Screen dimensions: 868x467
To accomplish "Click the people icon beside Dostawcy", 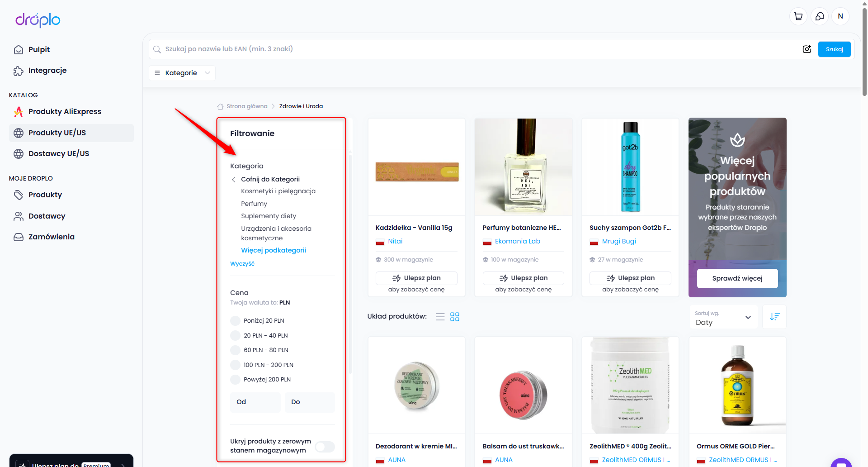I will 19,216.
